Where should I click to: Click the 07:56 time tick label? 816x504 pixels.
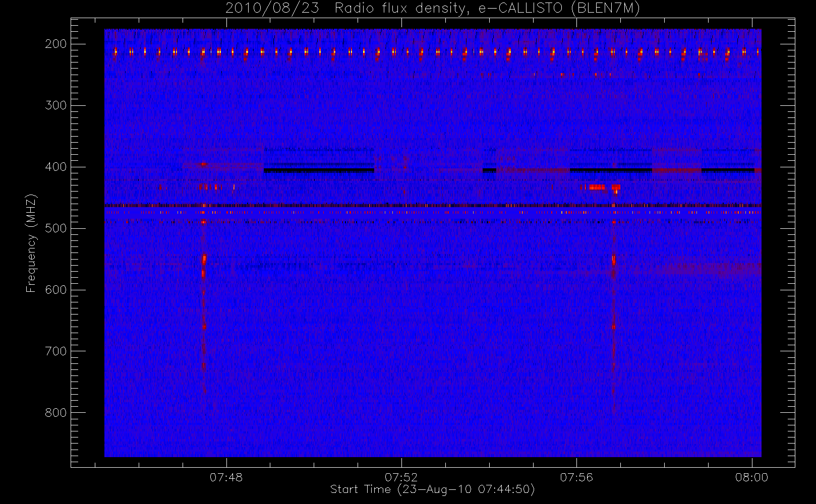pos(576,477)
